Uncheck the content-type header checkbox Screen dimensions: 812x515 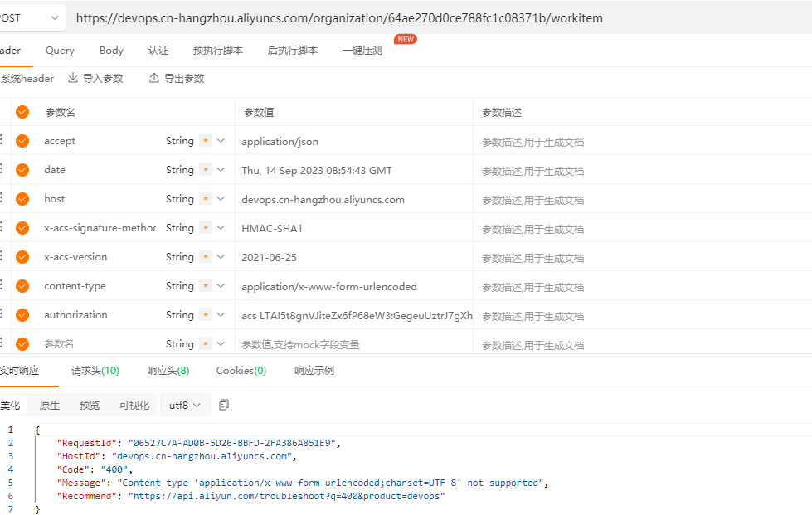[x=22, y=286]
